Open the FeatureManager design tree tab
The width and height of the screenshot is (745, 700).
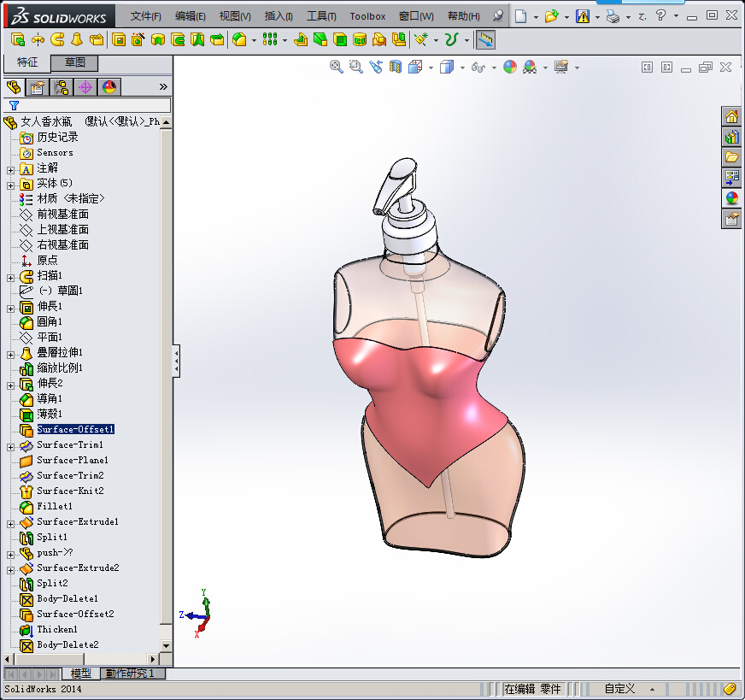tap(14, 87)
